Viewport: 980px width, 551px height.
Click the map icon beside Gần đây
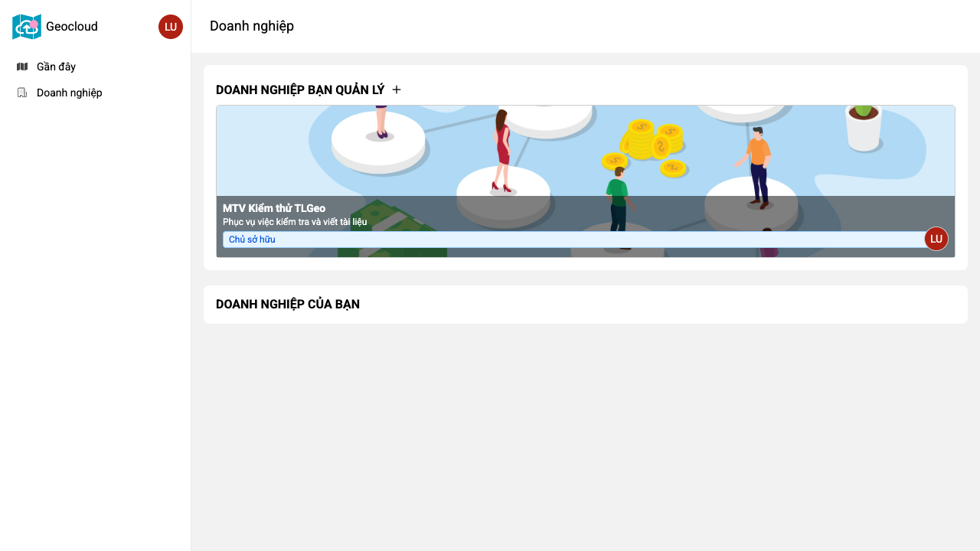tap(22, 67)
